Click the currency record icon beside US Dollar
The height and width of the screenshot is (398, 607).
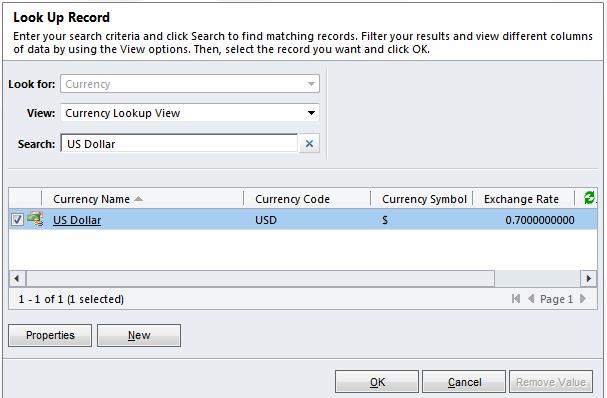click(35, 219)
